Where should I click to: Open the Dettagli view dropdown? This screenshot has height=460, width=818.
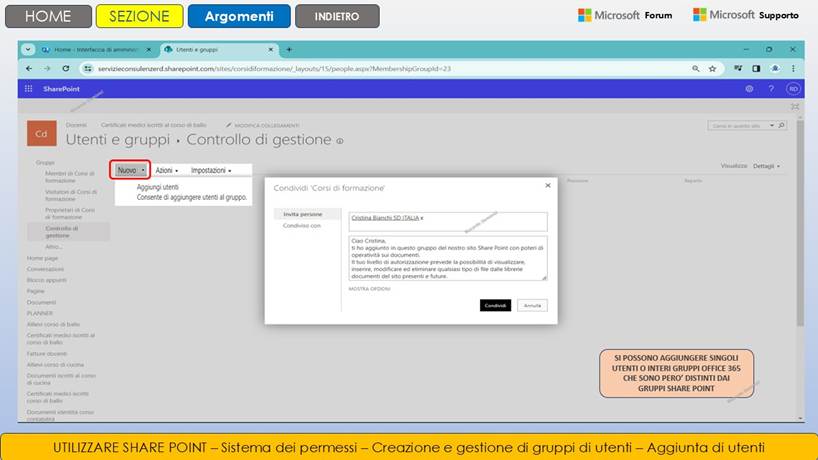(766, 166)
